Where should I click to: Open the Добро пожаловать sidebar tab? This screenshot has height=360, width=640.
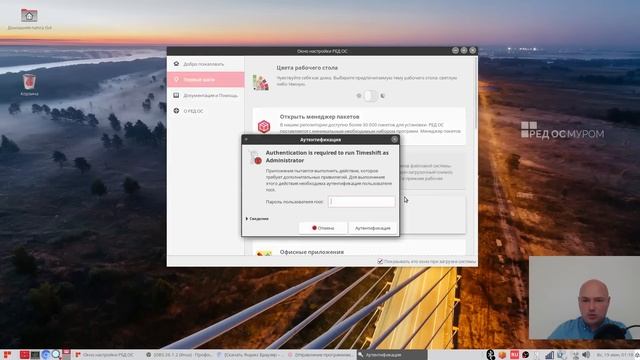[x=206, y=64]
